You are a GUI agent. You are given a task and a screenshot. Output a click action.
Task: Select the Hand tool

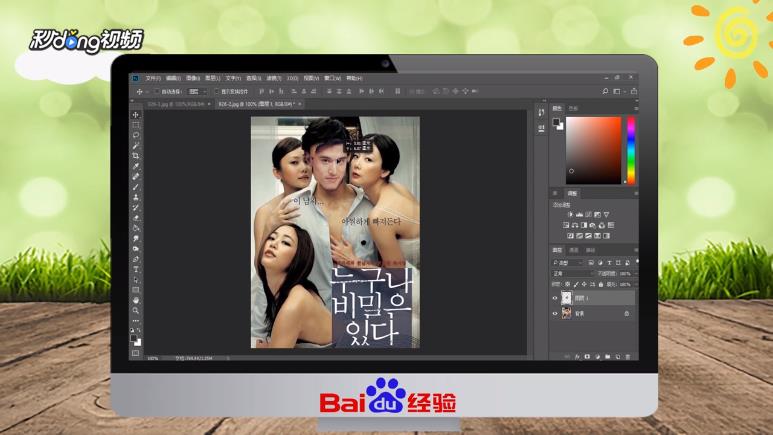[x=136, y=300]
